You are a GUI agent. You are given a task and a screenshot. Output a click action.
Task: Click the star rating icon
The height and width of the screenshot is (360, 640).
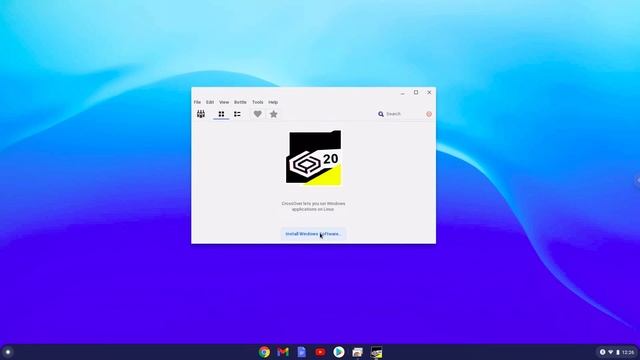tap(273, 114)
